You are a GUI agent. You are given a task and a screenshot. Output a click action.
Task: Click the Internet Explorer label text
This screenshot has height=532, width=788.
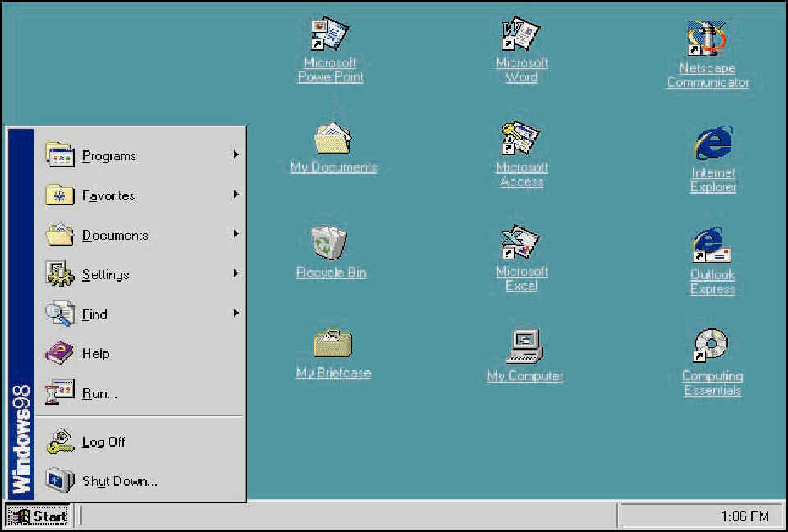(713, 180)
